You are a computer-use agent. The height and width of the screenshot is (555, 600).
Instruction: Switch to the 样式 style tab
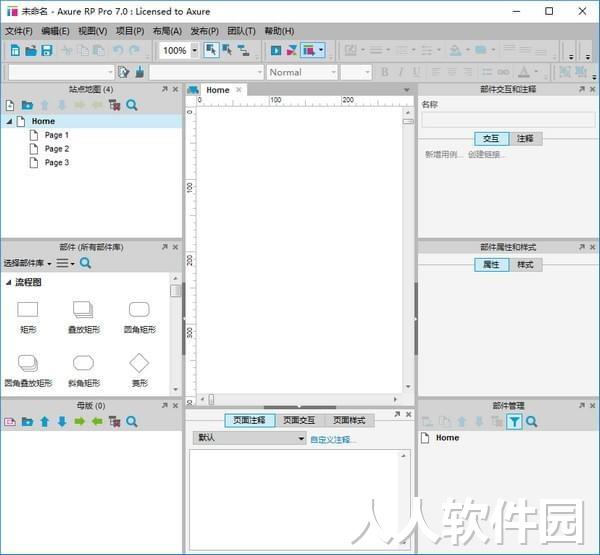(x=525, y=265)
